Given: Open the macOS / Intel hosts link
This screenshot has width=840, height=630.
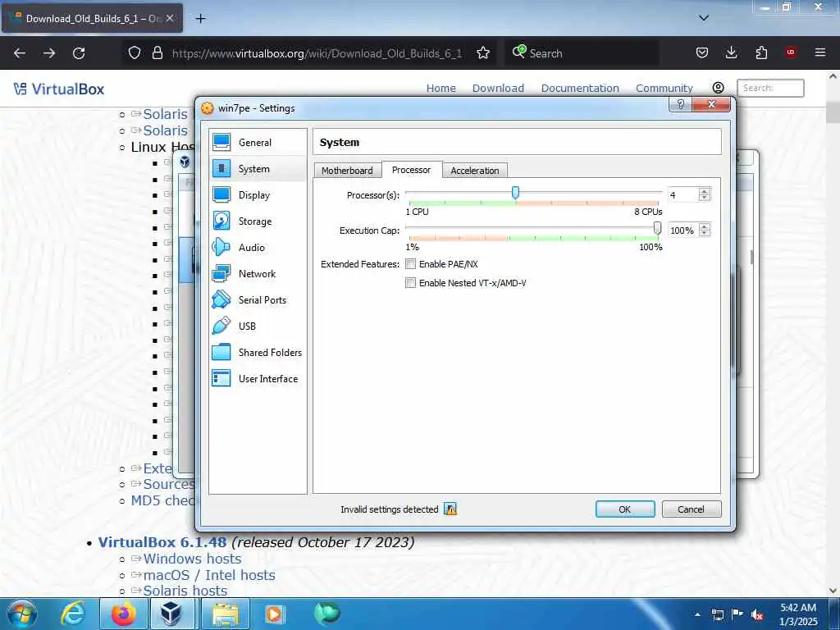Looking at the screenshot, I should tap(209, 575).
